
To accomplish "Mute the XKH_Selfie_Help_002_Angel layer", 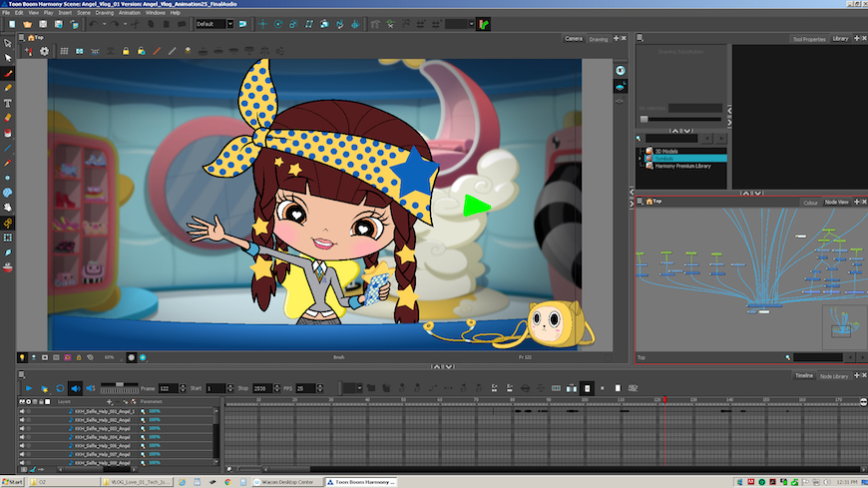I will [22, 420].
